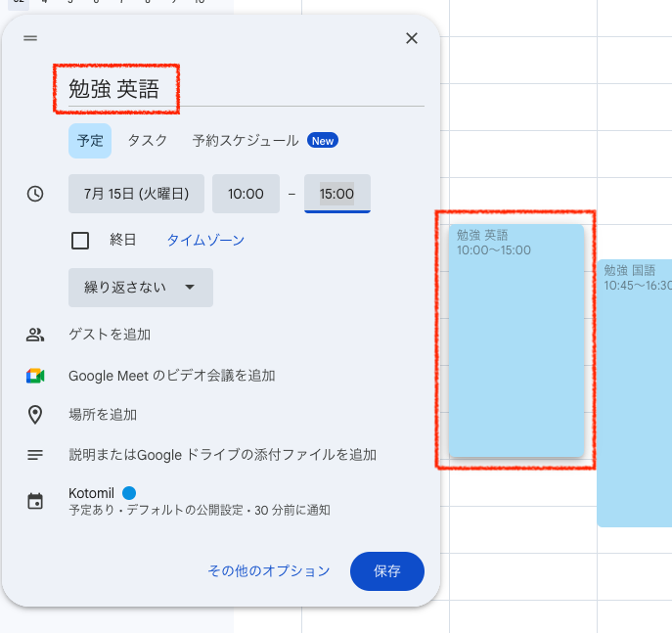This screenshot has width=672, height=633.
Task: Close the event creation dialog
Action: click(x=412, y=38)
